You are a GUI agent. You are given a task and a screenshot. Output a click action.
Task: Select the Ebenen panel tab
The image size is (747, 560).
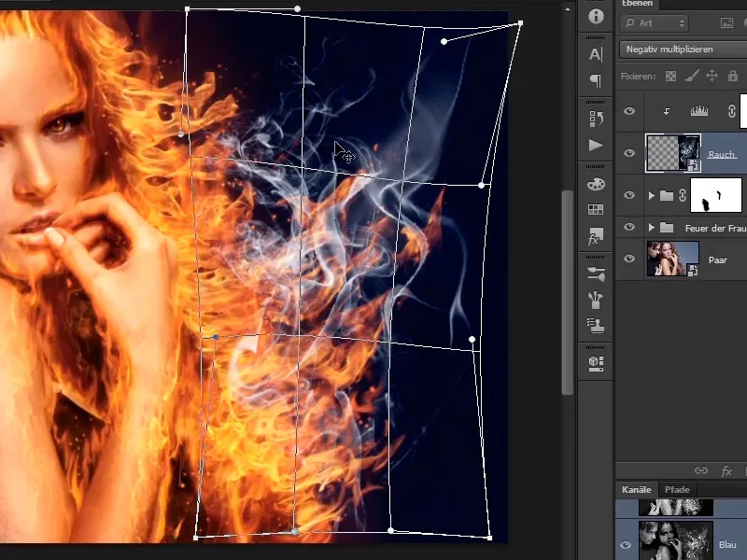pos(637,4)
